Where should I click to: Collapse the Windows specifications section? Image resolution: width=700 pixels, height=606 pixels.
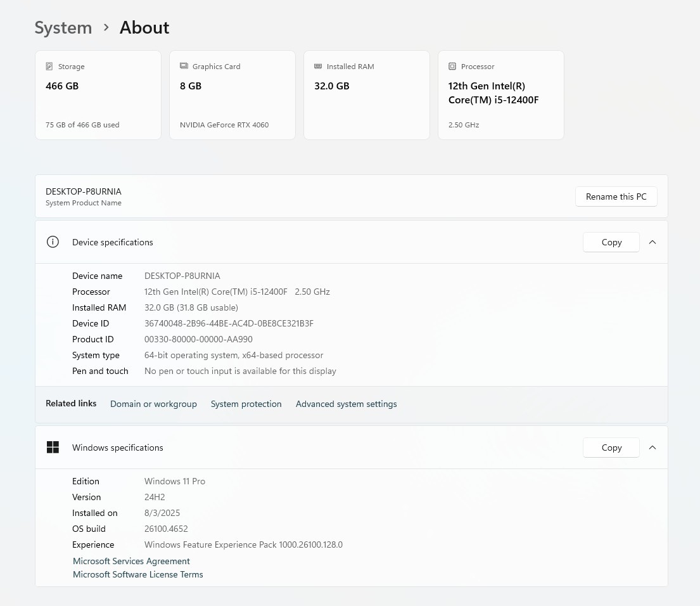(652, 448)
